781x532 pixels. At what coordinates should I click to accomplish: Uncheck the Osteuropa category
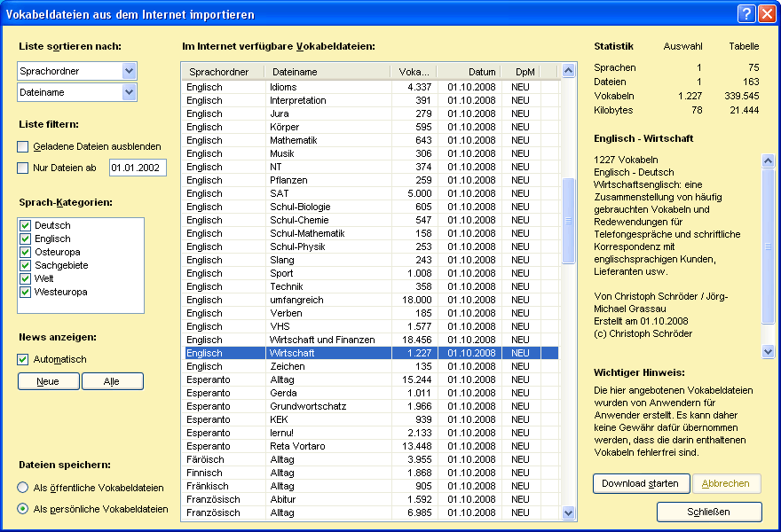point(26,252)
